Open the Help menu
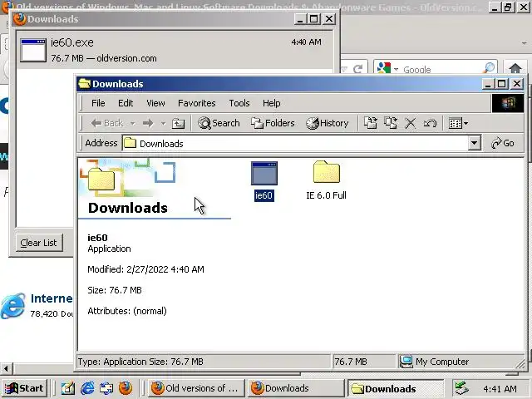The width and height of the screenshot is (532, 399). 272,103
